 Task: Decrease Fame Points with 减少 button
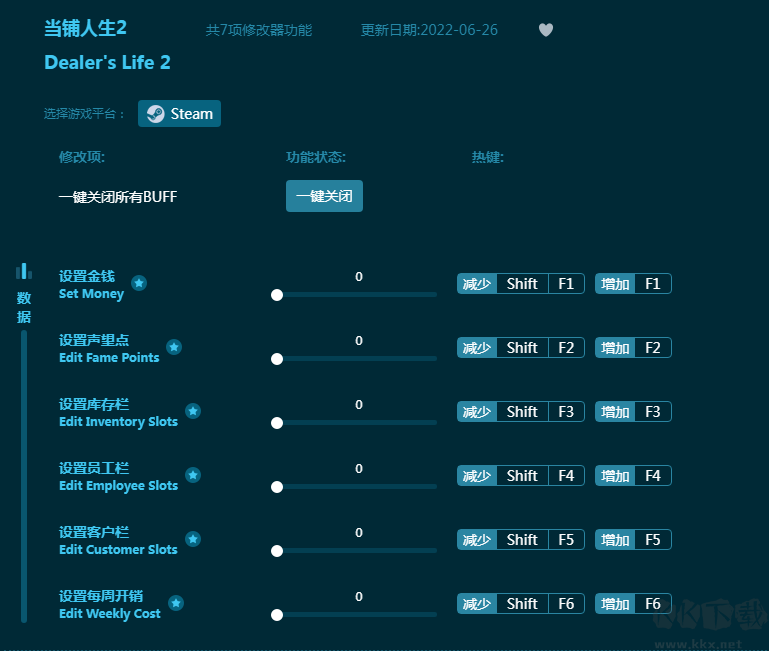pyautogui.click(x=477, y=348)
